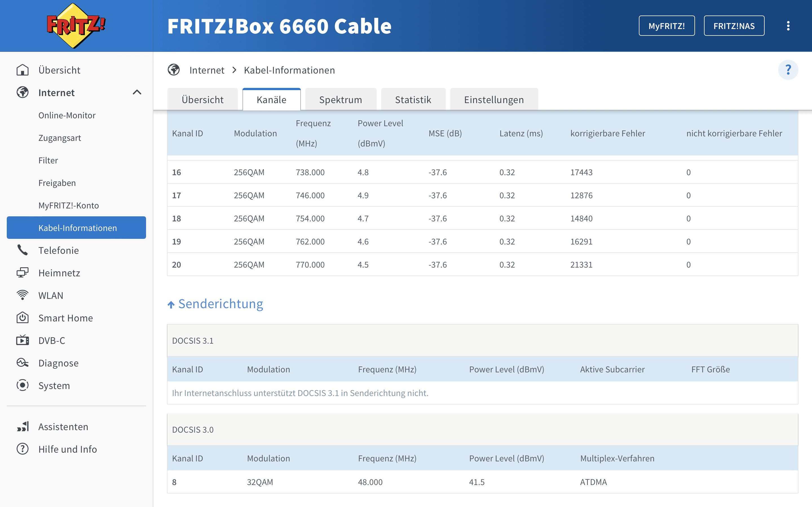The image size is (812, 507).
Task: Click the Telefonie phone icon
Action: point(23,250)
